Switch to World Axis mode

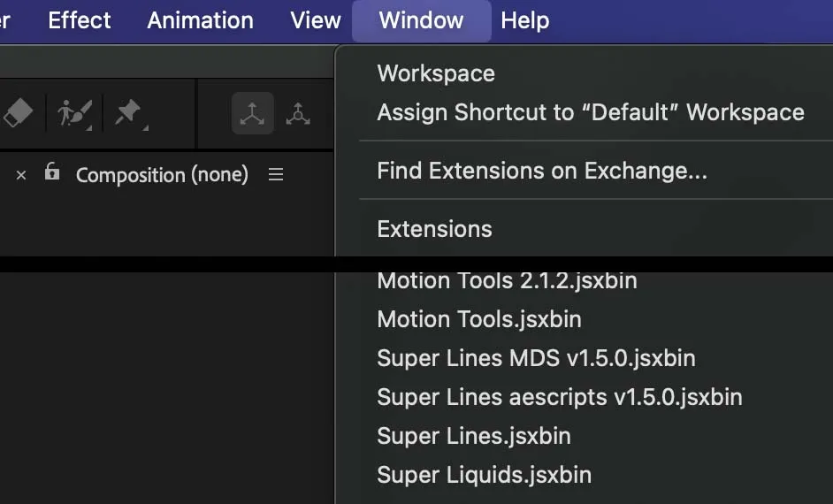tap(298, 114)
